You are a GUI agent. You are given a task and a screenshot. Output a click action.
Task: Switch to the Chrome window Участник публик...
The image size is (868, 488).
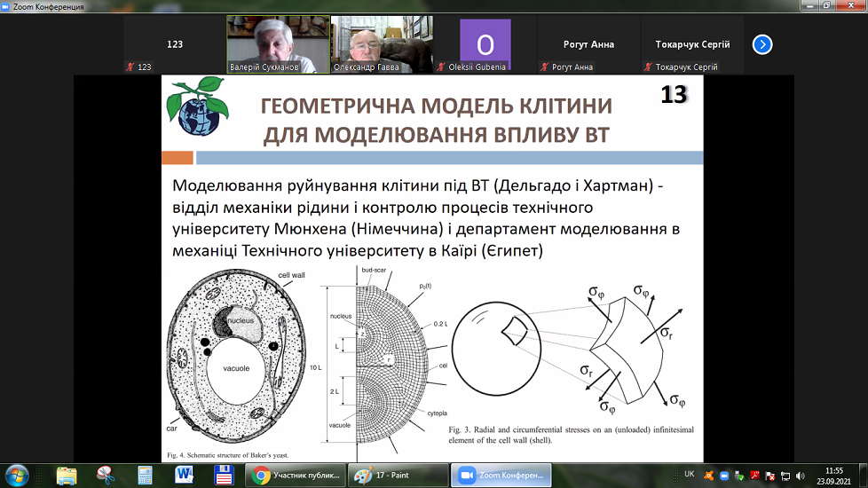[x=296, y=476]
